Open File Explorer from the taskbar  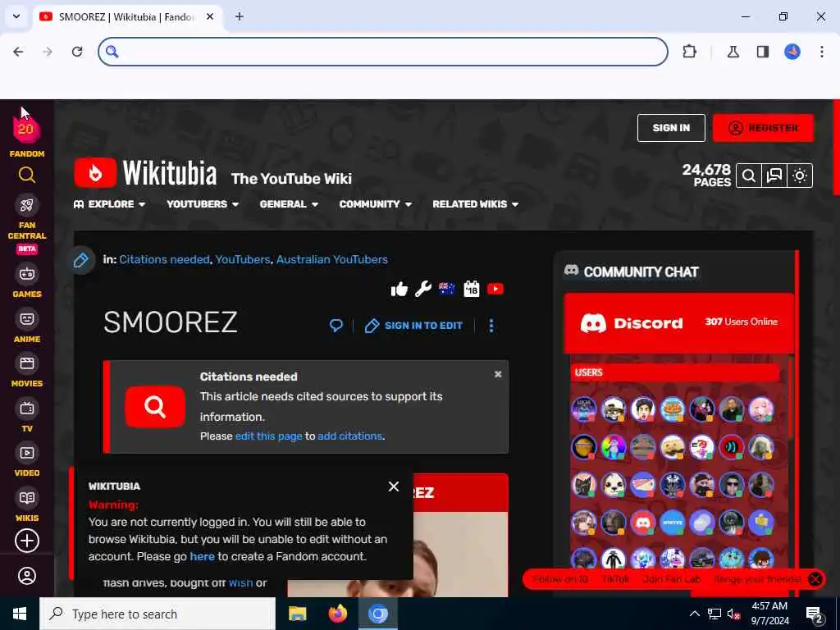(297, 614)
